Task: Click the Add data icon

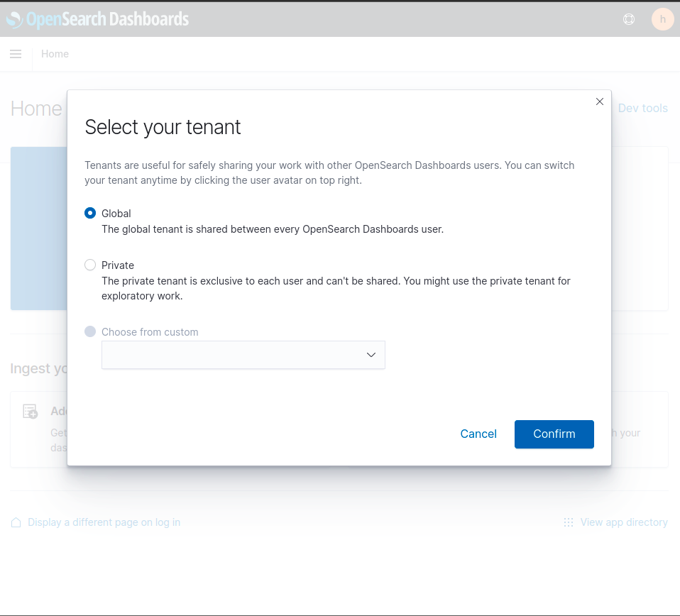Action: (30, 412)
